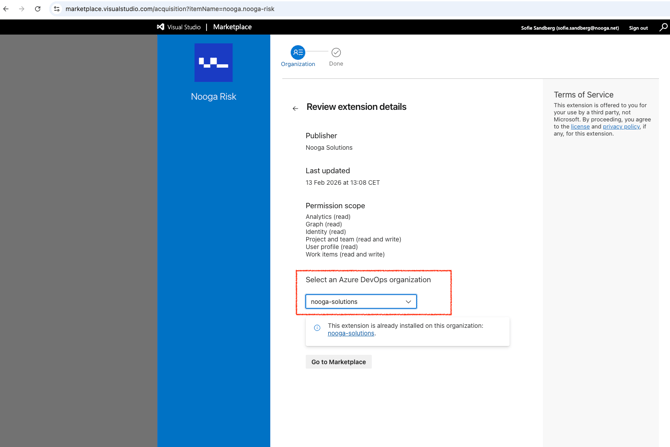Open the Marketplace header link
The width and height of the screenshot is (670, 447).
232,27
